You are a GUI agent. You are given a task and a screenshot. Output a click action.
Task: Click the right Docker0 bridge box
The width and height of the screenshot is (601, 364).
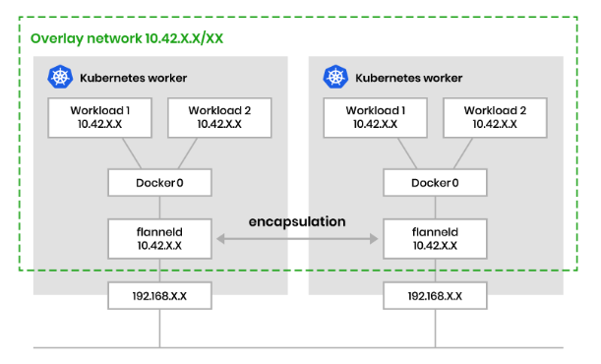435,183
